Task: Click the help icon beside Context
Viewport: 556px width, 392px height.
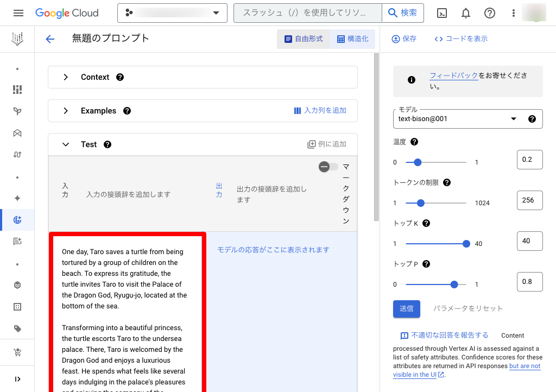Action: coord(120,77)
